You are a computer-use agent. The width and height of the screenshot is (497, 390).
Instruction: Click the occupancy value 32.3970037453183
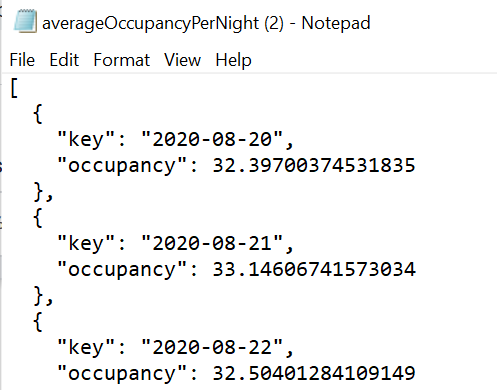tap(314, 165)
